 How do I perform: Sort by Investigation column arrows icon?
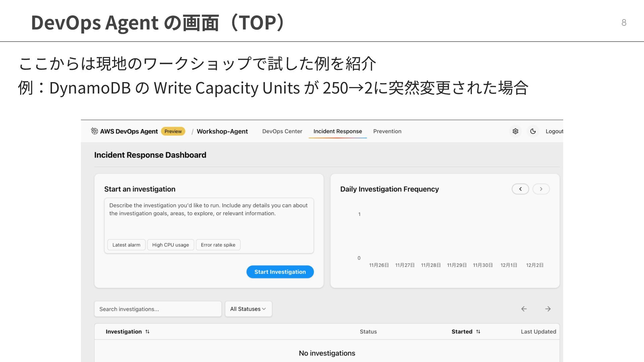point(147,331)
